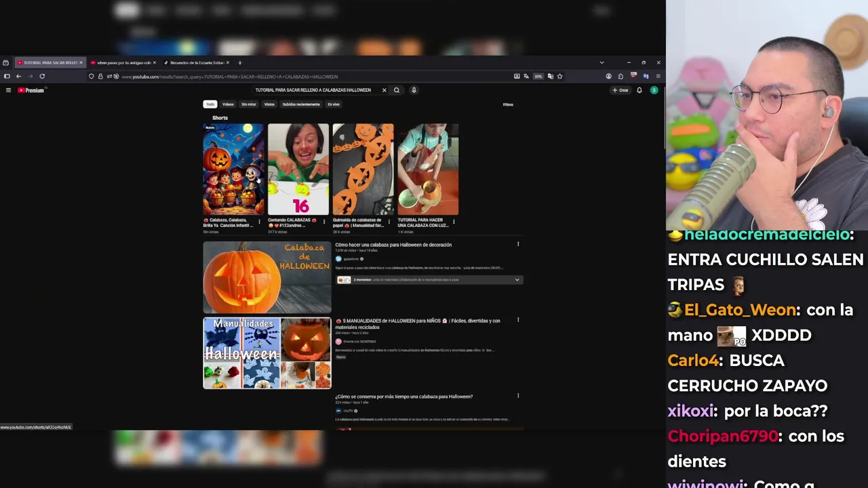Open the Filtros filter menu
Viewport: 868px width, 488px height.
[x=508, y=104]
